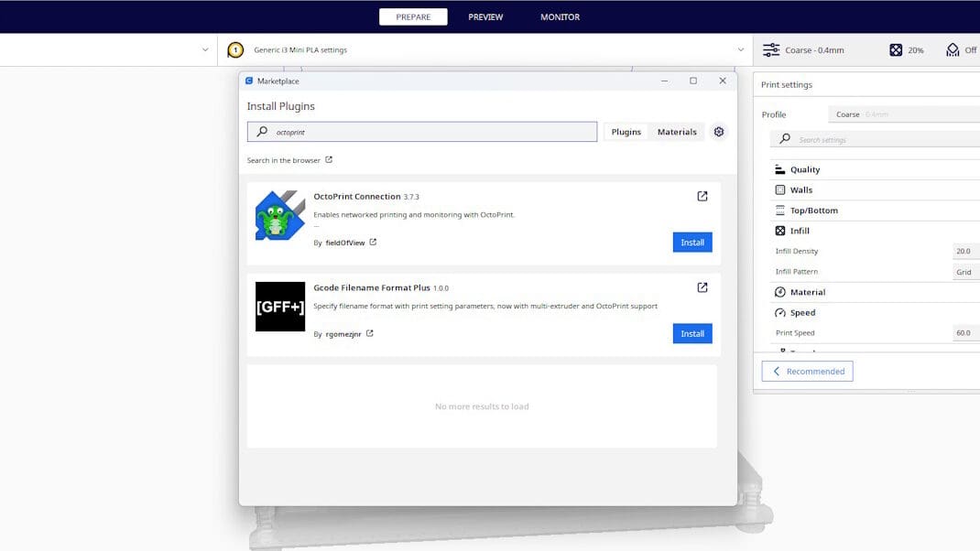
Task: Click the extruder 1 material icon
Action: [235, 50]
